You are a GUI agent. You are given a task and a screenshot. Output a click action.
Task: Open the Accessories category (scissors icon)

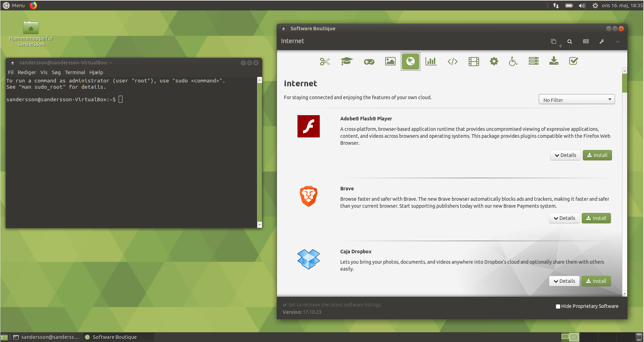pyautogui.click(x=325, y=62)
